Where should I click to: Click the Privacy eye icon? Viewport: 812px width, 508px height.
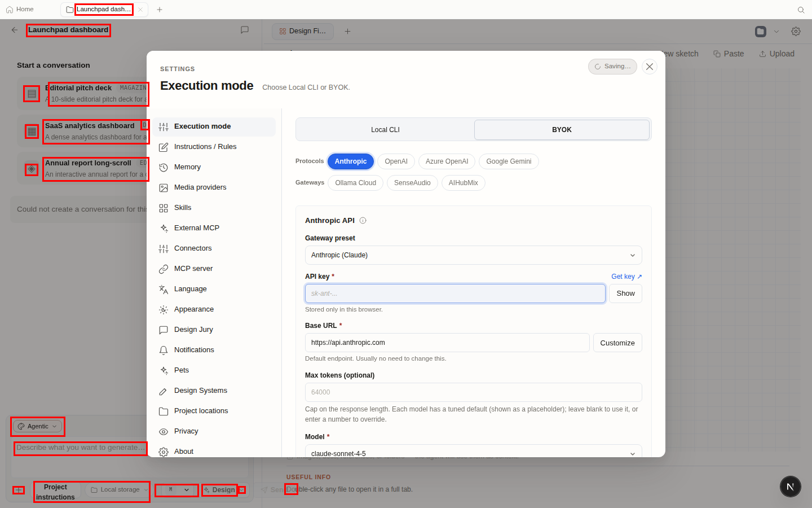[164, 431]
